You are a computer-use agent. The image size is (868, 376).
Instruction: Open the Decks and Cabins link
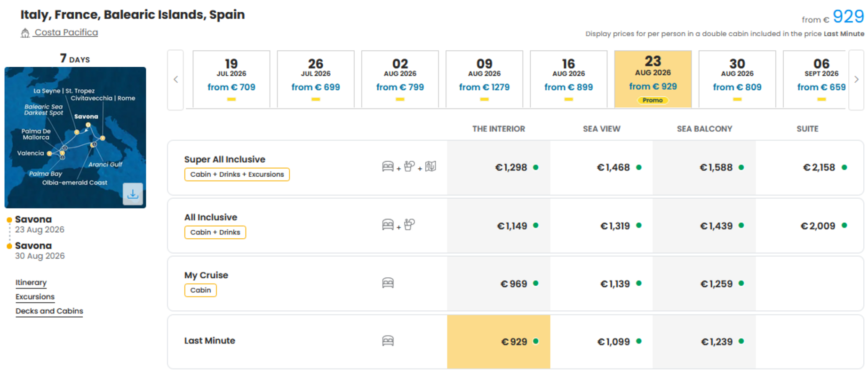[49, 311]
